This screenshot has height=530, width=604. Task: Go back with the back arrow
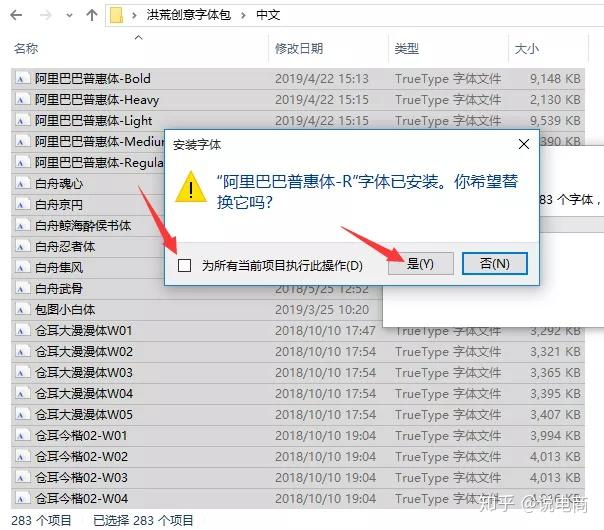click(16, 15)
